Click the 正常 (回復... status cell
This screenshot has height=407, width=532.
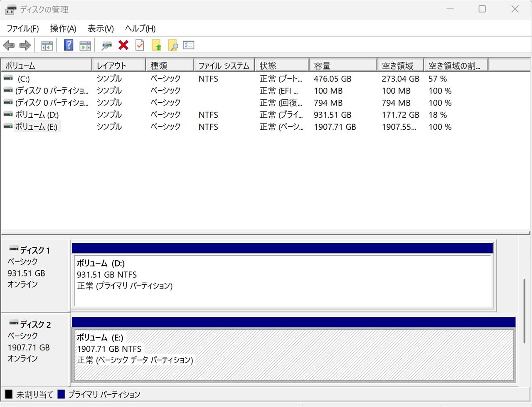pyautogui.click(x=281, y=103)
